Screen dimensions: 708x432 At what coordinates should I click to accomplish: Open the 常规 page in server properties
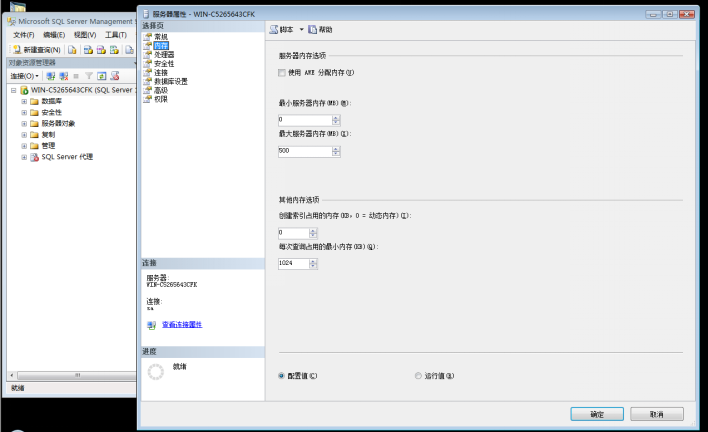pos(161,37)
